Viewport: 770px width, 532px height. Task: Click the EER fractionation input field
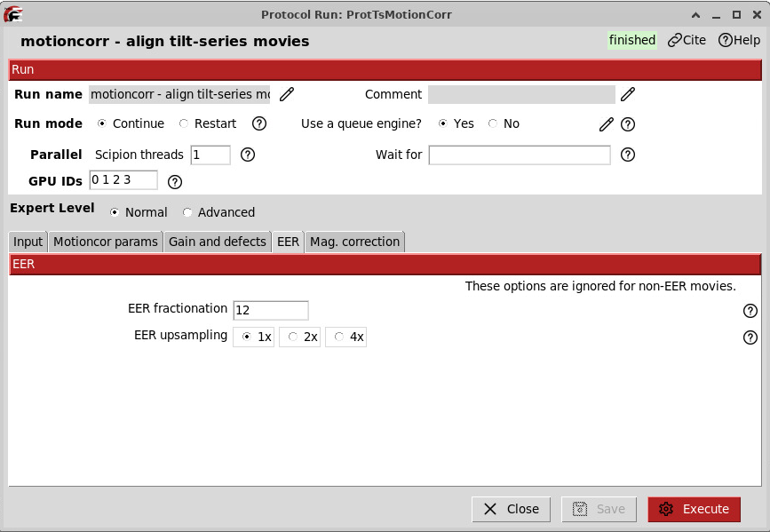click(x=270, y=310)
